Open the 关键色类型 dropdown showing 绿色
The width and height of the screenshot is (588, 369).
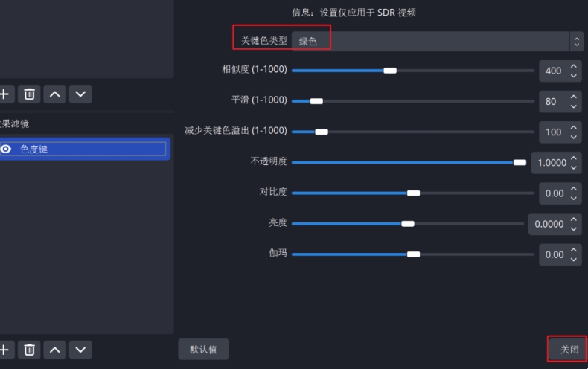pos(430,41)
